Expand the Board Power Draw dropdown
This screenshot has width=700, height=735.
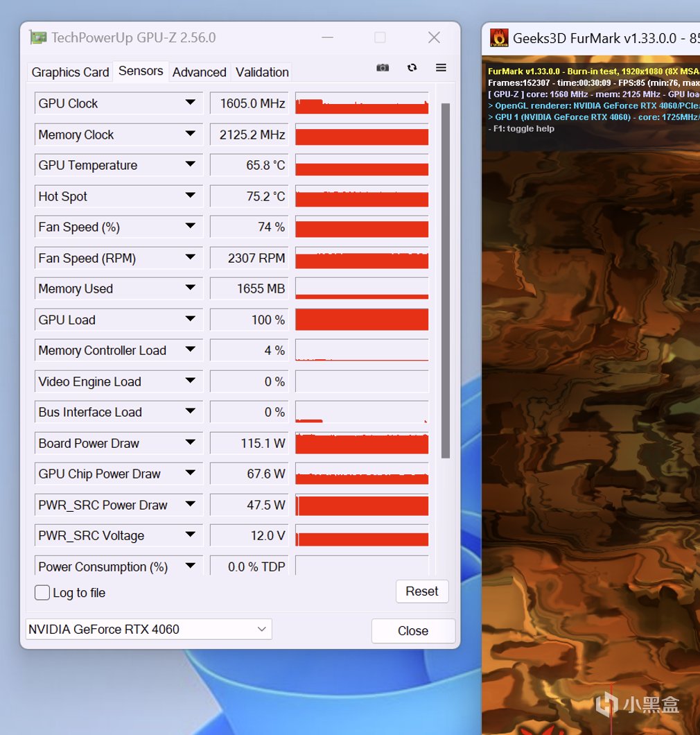[x=190, y=442]
